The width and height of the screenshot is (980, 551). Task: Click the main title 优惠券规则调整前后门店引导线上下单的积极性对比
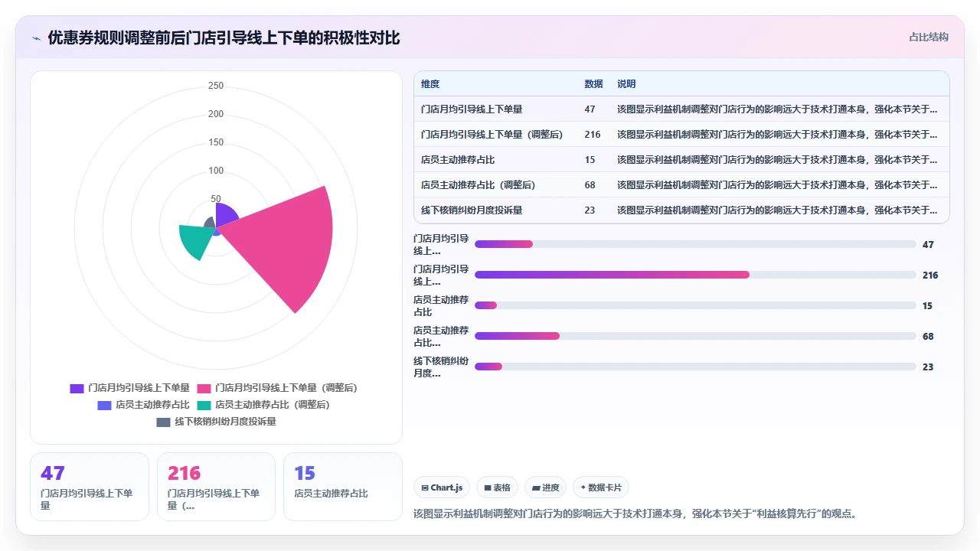tap(224, 37)
